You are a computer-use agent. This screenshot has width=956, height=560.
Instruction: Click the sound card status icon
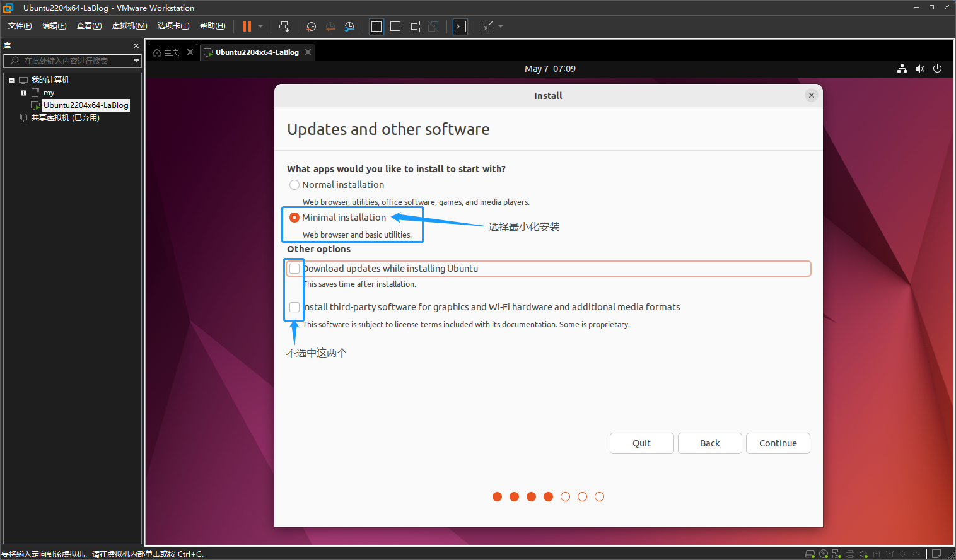[863, 554]
